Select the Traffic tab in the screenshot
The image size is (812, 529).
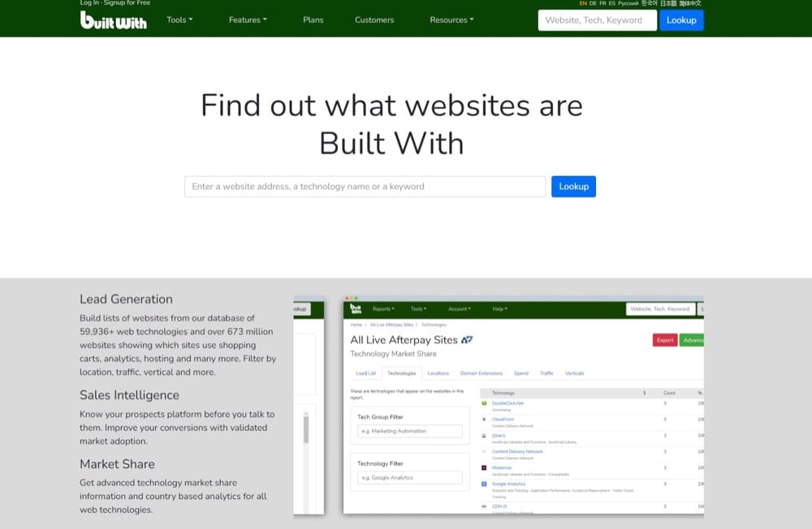[546, 373]
